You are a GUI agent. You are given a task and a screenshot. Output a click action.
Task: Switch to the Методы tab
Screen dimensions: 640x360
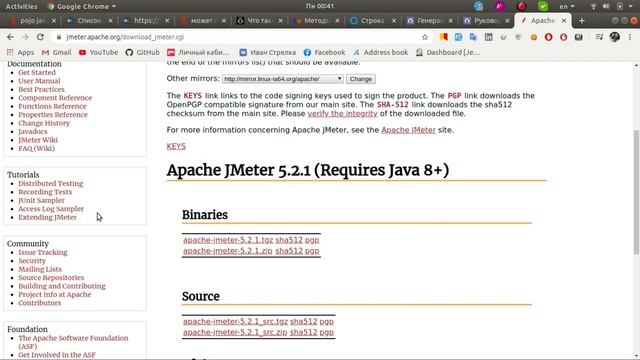coord(316,20)
